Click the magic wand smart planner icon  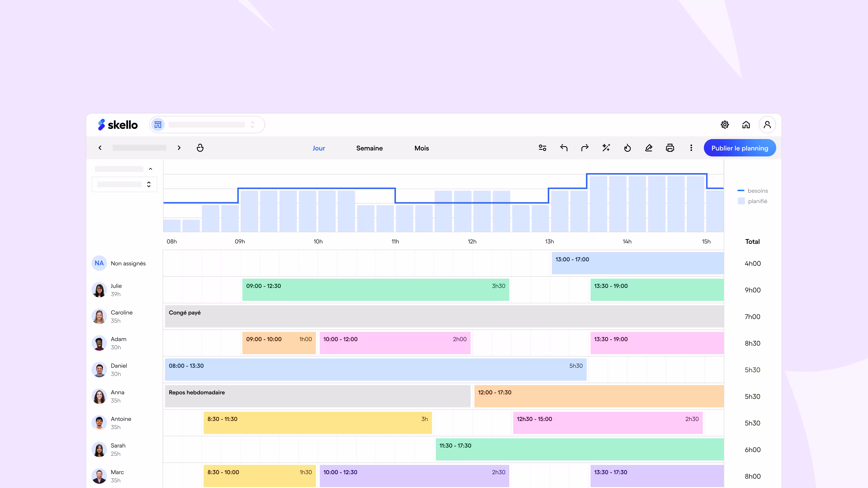coord(606,148)
